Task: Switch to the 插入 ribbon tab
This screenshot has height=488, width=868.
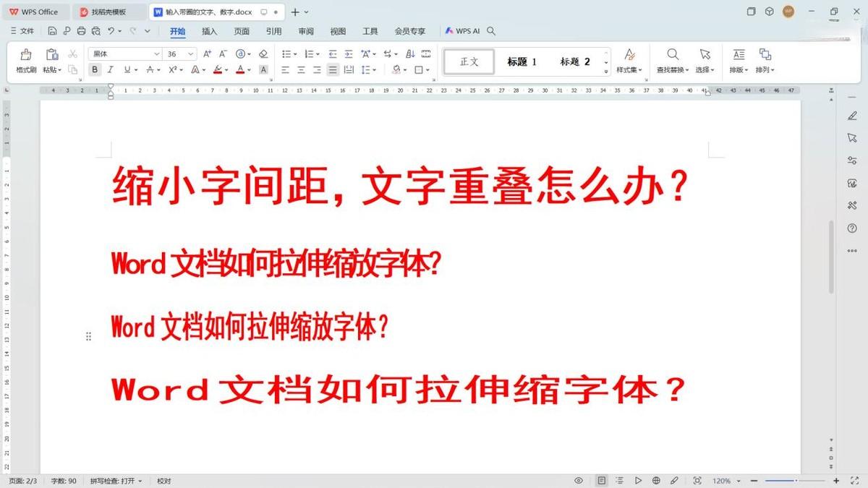Action: [x=208, y=31]
